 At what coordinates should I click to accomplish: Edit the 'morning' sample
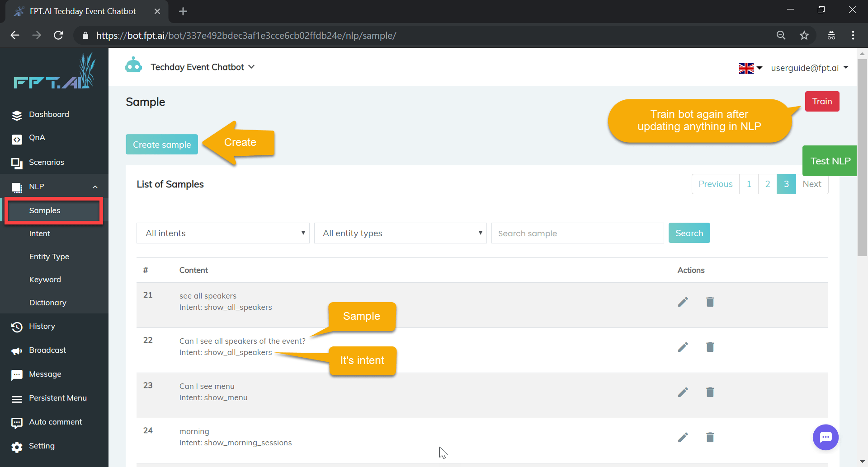[683, 437]
